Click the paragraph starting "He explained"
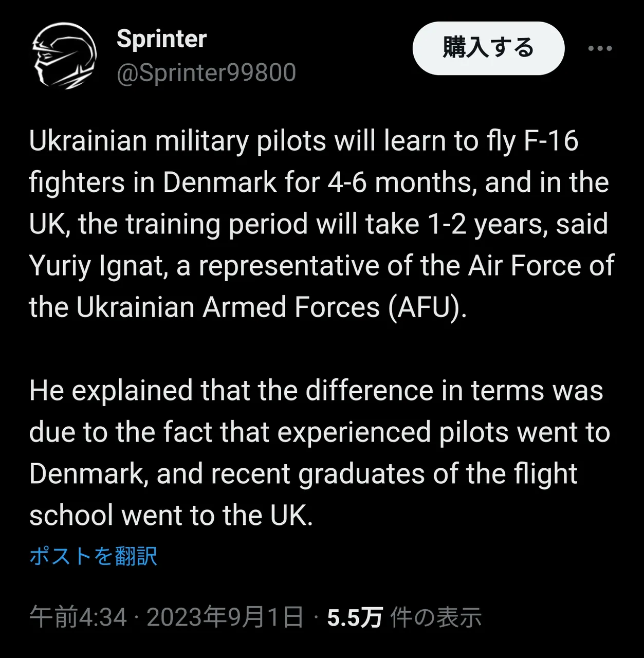The width and height of the screenshot is (644, 658). (x=319, y=452)
